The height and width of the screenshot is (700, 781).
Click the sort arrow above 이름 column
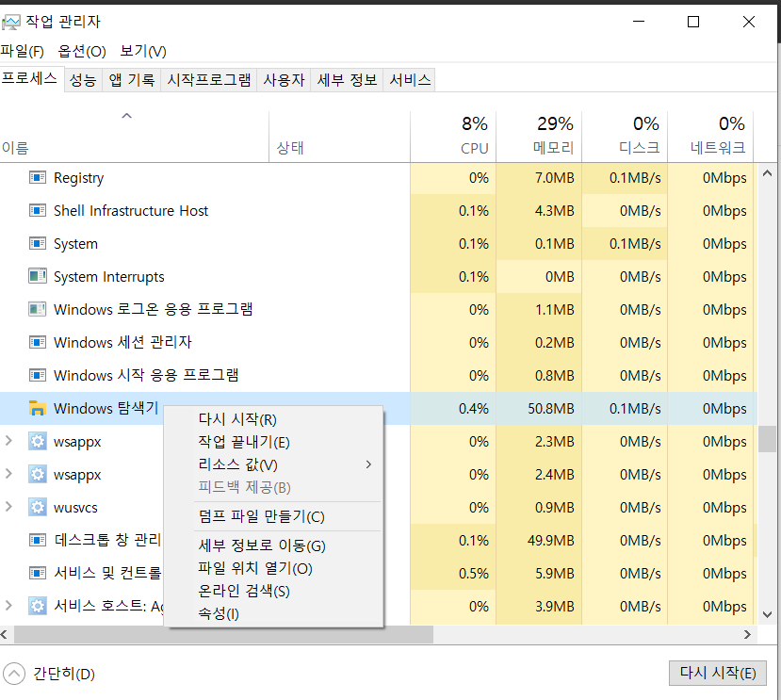click(x=127, y=116)
